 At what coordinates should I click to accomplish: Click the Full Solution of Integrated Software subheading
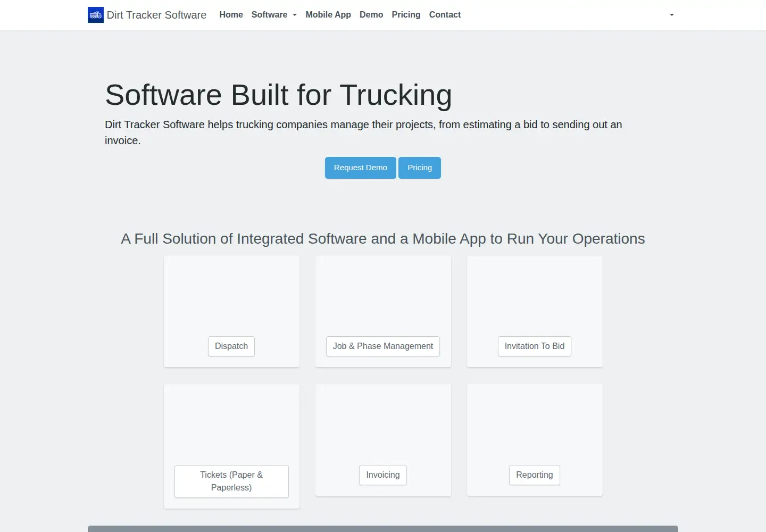[x=383, y=239]
